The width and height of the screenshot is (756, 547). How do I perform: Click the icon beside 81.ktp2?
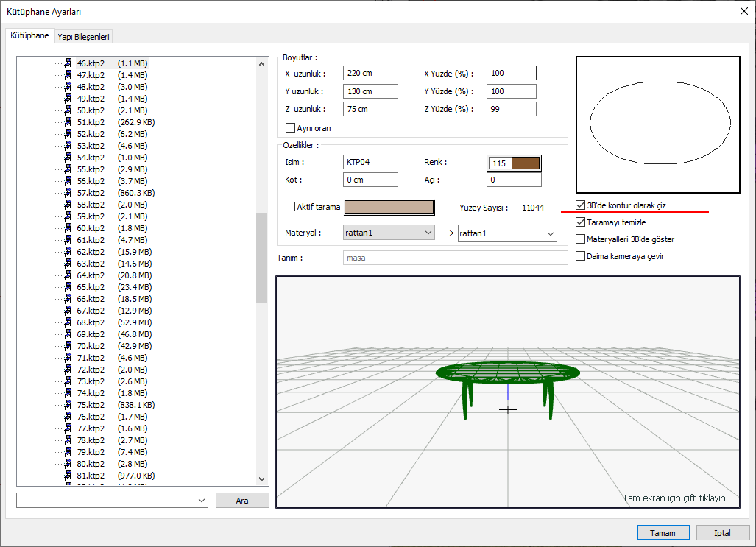67,476
